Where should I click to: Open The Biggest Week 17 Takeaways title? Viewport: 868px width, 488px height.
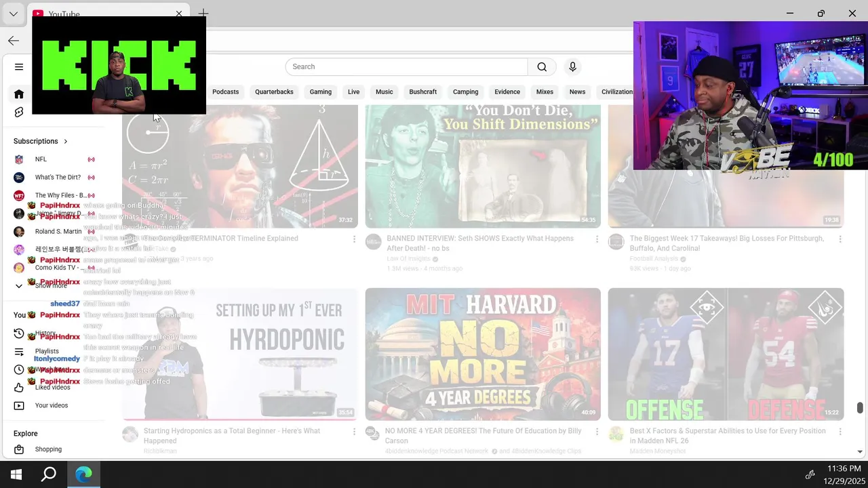pos(727,243)
